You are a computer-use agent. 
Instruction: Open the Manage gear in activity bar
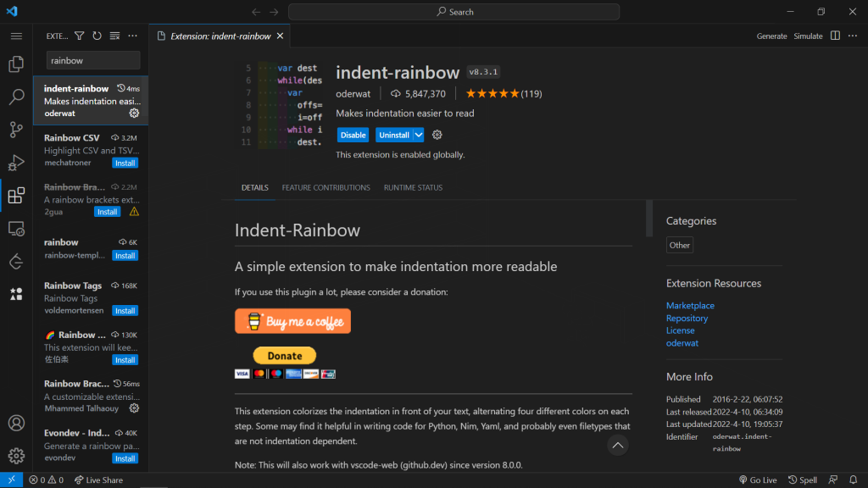click(16, 456)
